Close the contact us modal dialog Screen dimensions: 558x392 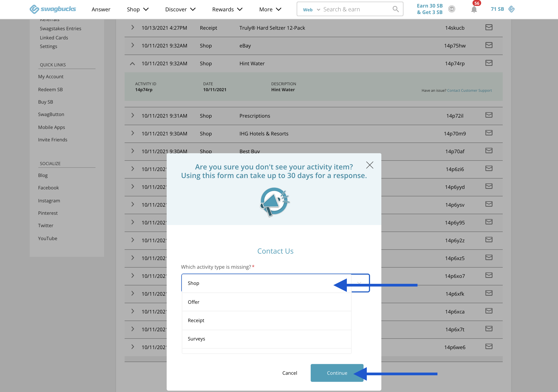370,165
